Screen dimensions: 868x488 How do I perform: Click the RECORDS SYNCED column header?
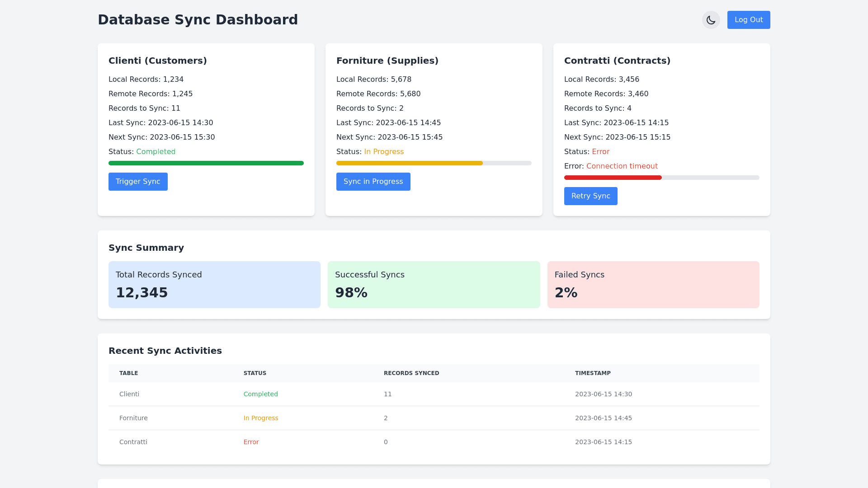tap(411, 373)
